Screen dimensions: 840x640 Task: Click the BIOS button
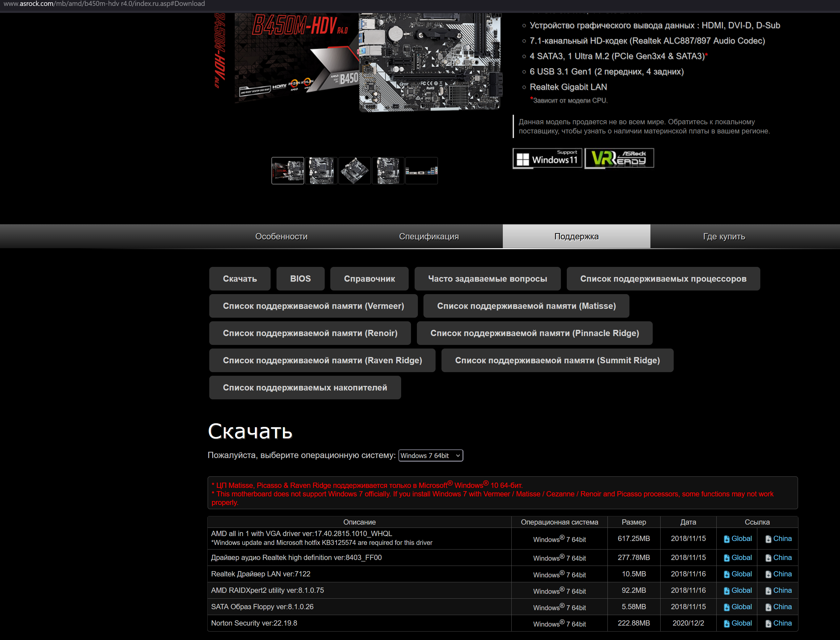(x=300, y=279)
